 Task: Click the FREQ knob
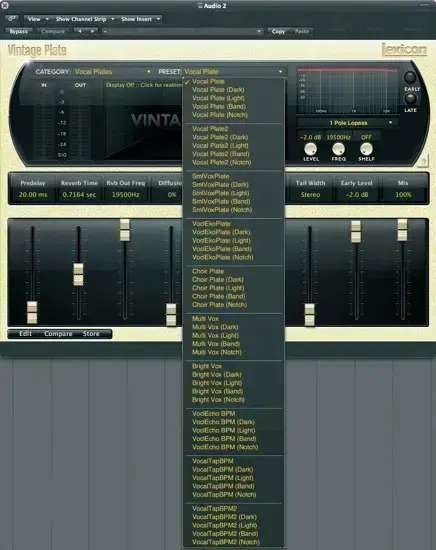338,149
